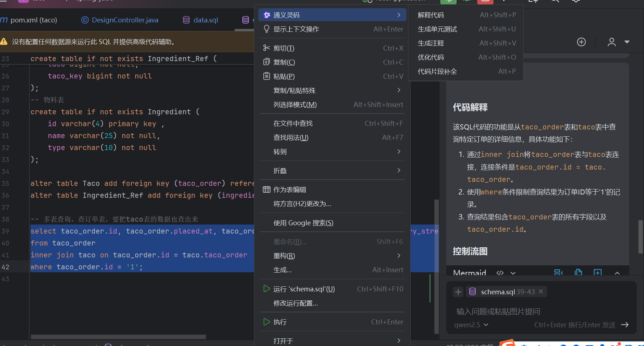Viewport: 644px width, 346px height.
Task: Open the user account icon at top right
Action: point(611,42)
